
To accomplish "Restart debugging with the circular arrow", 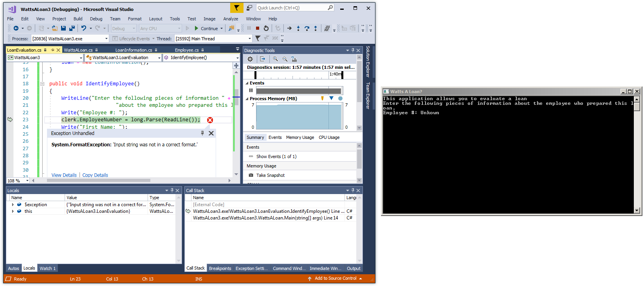I will [266, 28].
